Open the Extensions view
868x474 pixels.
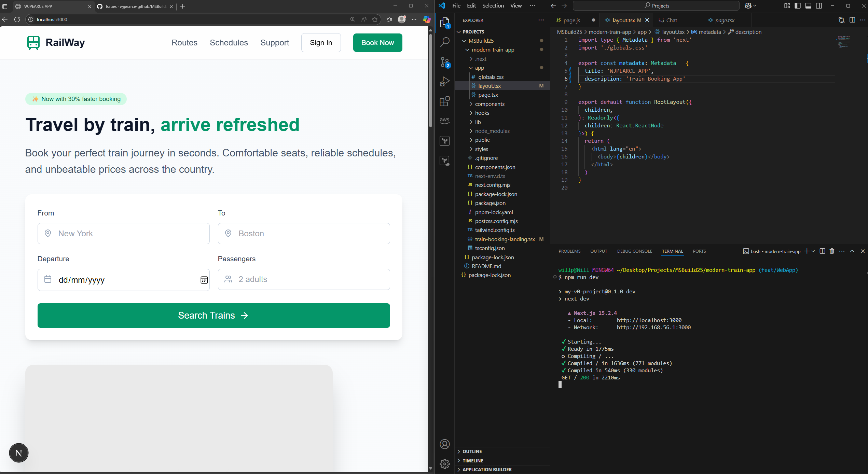444,101
